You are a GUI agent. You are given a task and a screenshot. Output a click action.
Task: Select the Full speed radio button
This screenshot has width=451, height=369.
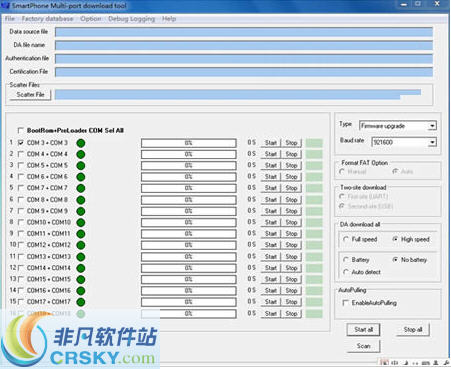[346, 239]
